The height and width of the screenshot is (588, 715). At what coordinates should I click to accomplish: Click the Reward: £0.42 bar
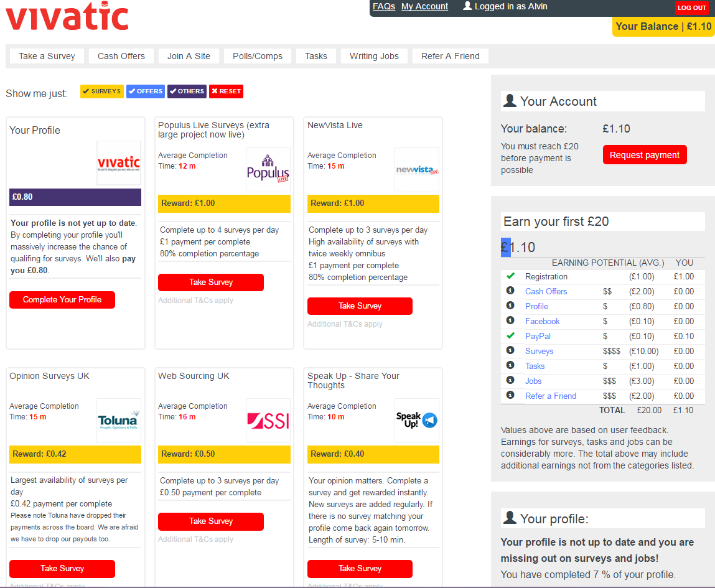pyautogui.click(x=75, y=454)
